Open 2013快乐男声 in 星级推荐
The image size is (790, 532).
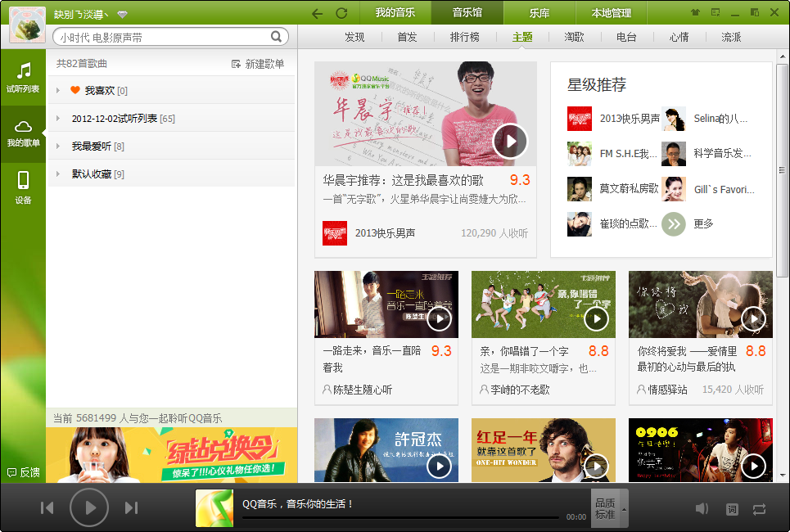point(614,119)
